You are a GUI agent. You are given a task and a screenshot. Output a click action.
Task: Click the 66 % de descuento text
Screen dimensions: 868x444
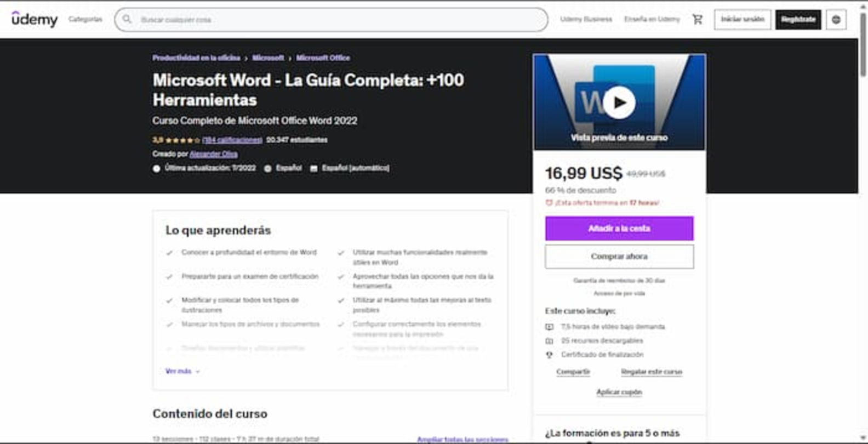(x=580, y=190)
